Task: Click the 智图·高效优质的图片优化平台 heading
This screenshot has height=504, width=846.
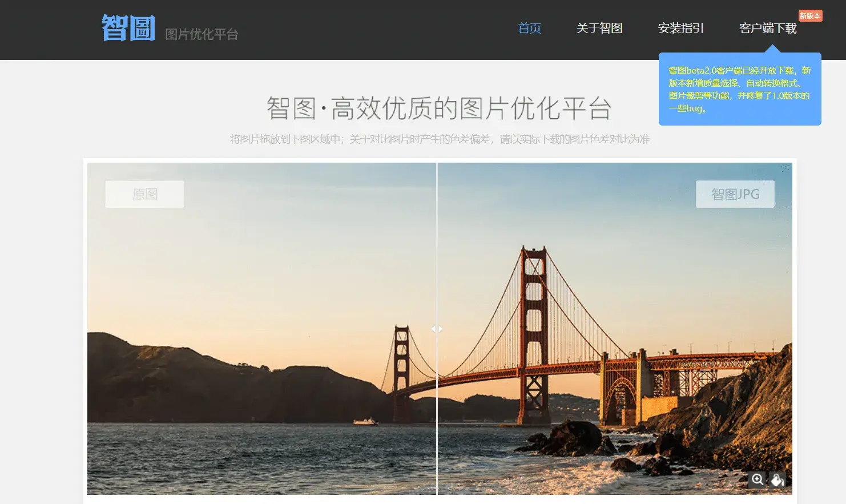Action: coord(439,108)
